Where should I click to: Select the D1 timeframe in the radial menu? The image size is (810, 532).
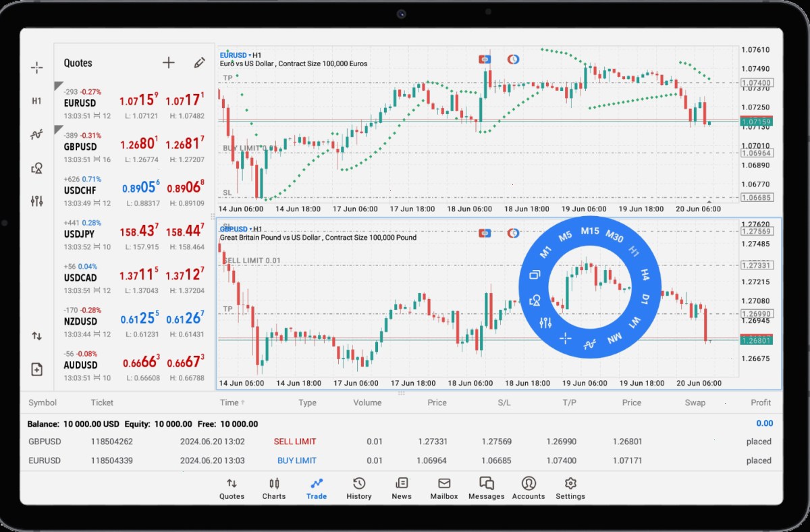coord(645,300)
